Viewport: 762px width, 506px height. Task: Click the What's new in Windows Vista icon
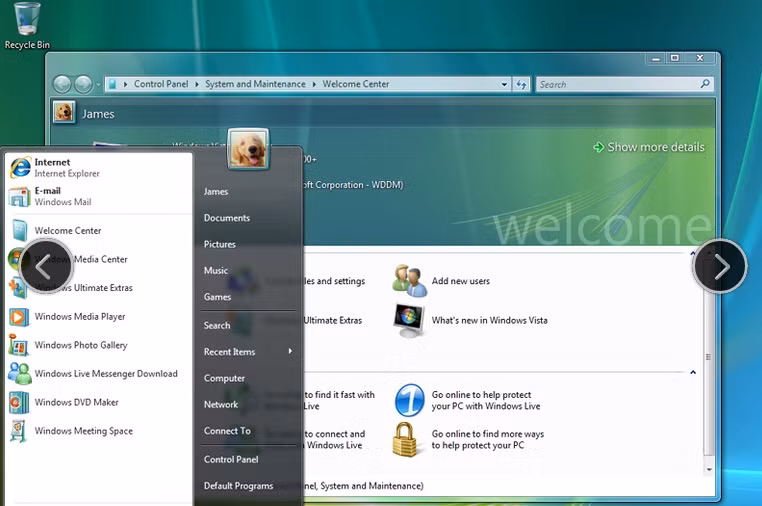[409, 320]
